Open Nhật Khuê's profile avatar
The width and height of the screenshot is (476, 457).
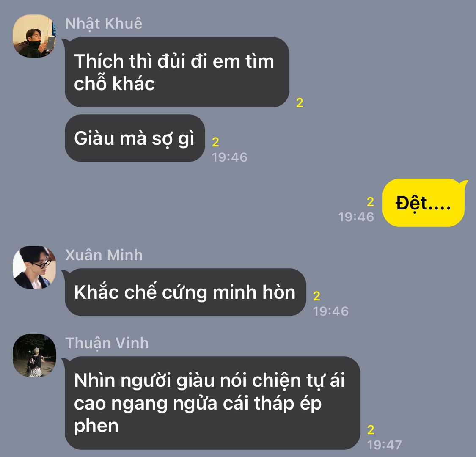point(34,36)
